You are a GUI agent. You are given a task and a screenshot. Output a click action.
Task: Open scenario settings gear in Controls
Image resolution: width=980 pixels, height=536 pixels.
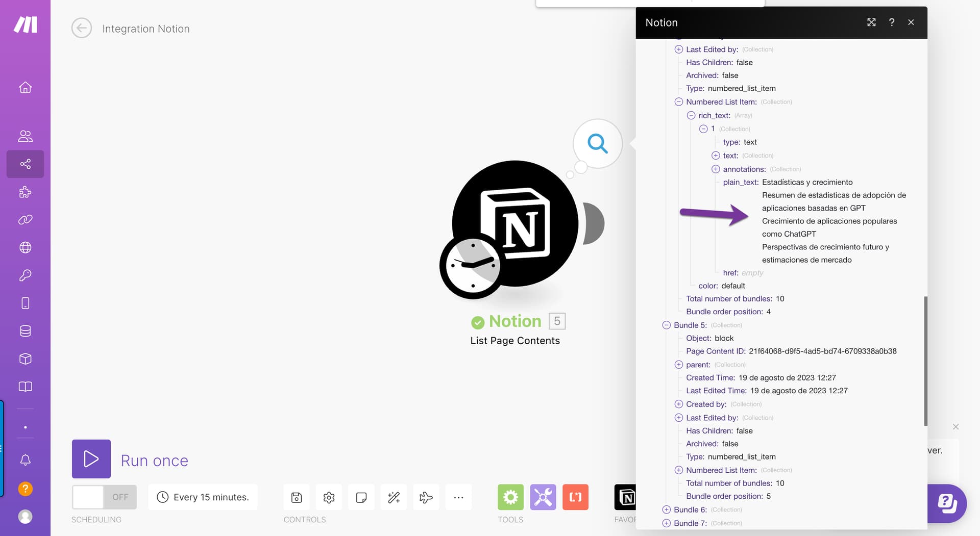[329, 497]
